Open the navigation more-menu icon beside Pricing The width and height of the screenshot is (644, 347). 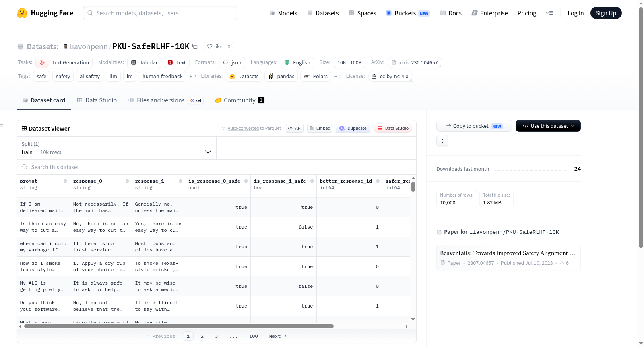click(x=549, y=13)
